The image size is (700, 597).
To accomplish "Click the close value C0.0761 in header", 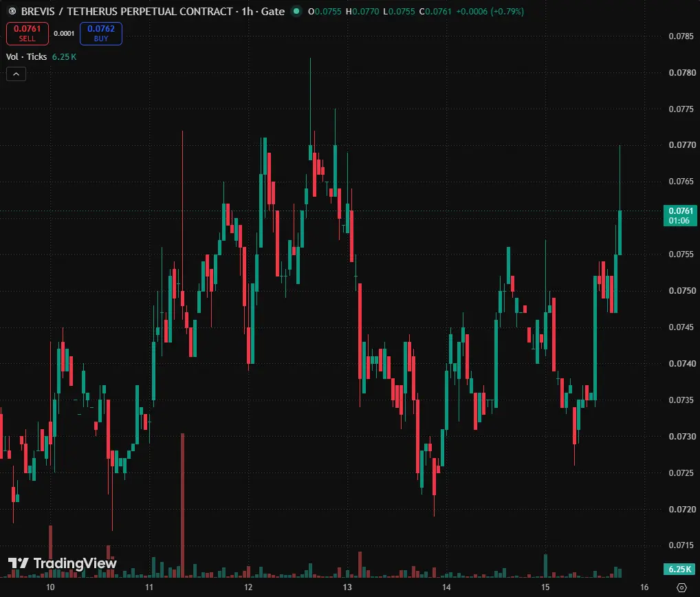I will click(x=435, y=11).
